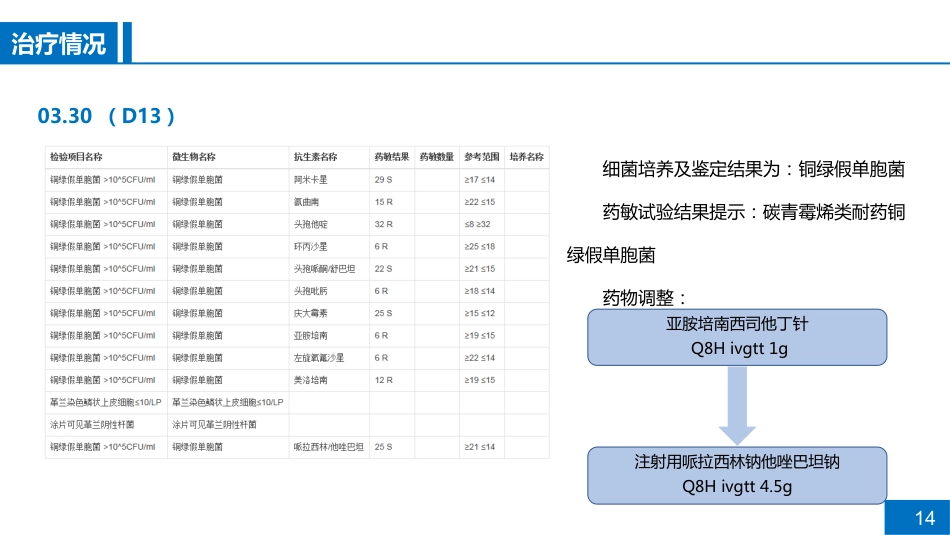Select the antibiotic cell 左旋氧氟沙星
Image resolution: width=950 pixels, height=535 pixels.
[x=319, y=358]
